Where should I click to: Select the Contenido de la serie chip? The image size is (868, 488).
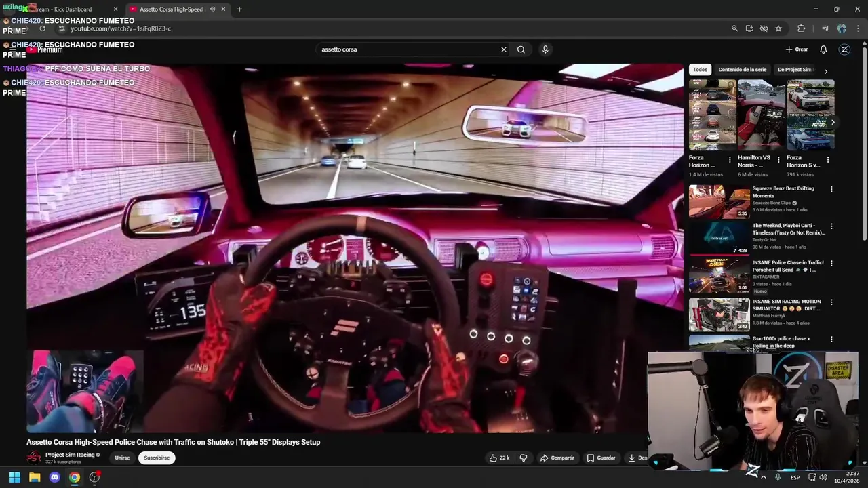click(x=743, y=70)
